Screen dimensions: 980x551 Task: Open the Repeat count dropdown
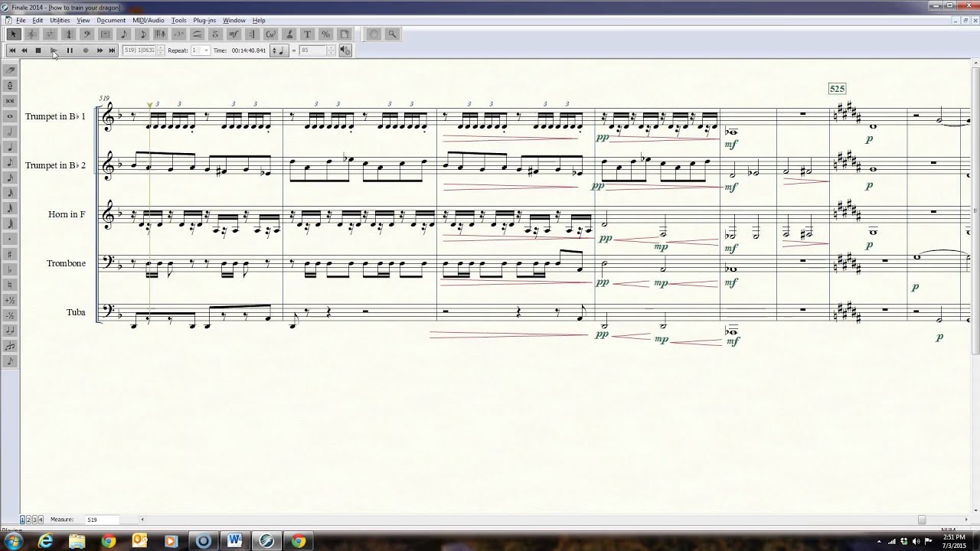(205, 51)
